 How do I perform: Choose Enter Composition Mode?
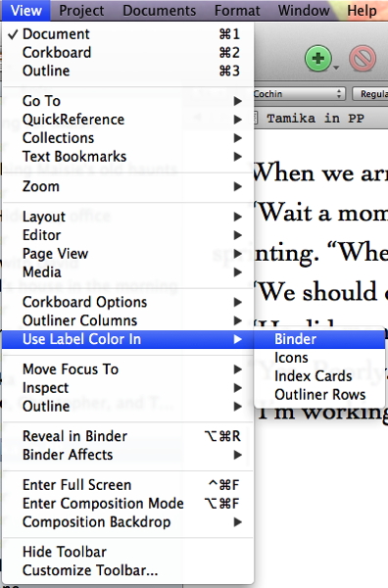click(127, 504)
